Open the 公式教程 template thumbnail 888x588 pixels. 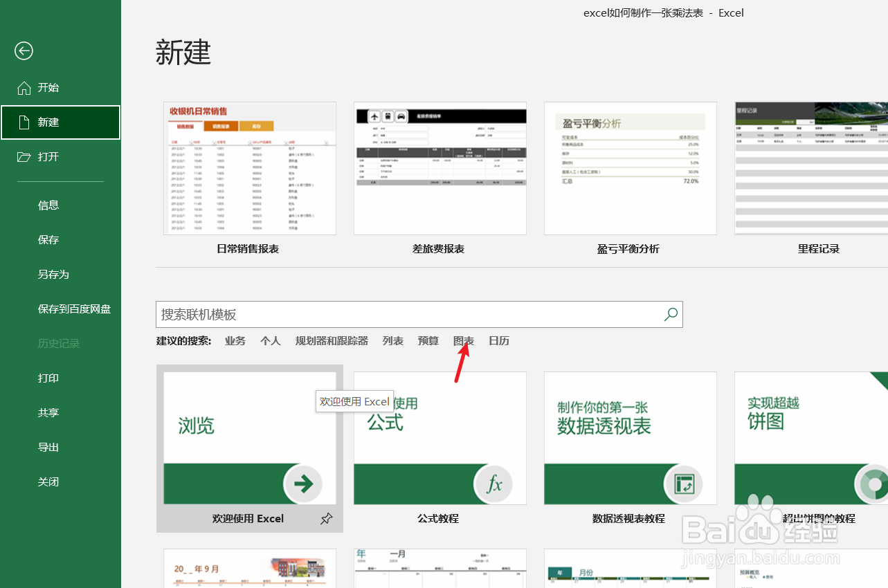[440, 439]
